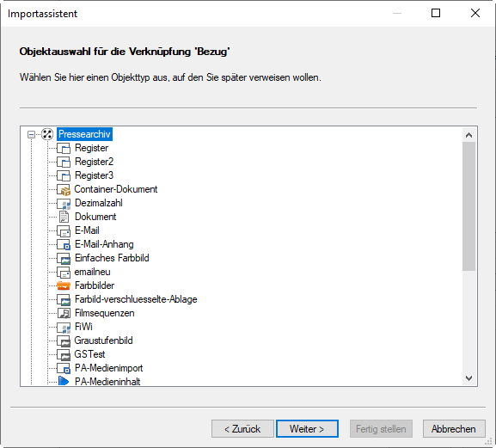Click the Einfaches Farbbild image icon
This screenshot has height=448, width=496.
64,259
